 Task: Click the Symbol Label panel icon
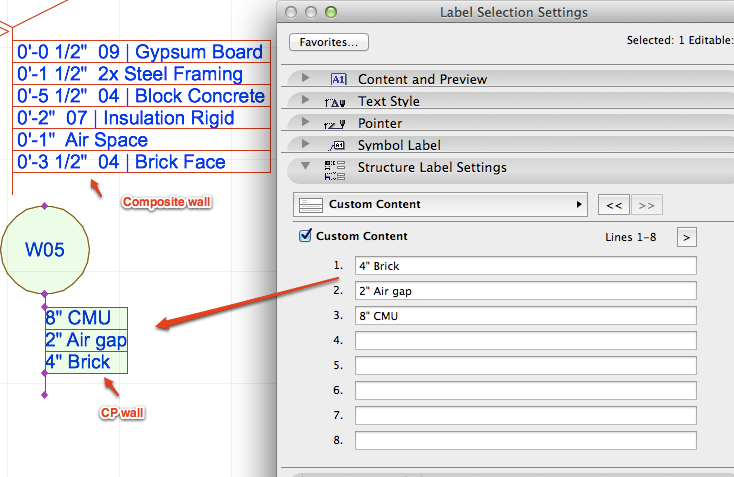click(337, 145)
